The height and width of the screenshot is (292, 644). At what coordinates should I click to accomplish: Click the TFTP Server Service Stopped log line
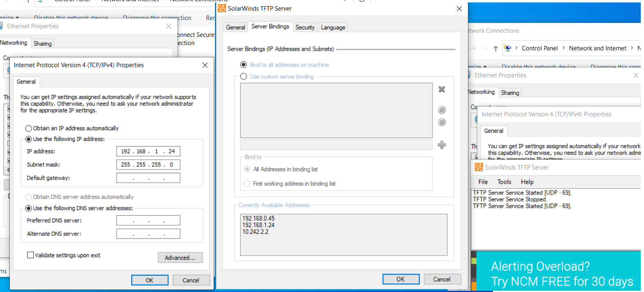[x=510, y=199]
